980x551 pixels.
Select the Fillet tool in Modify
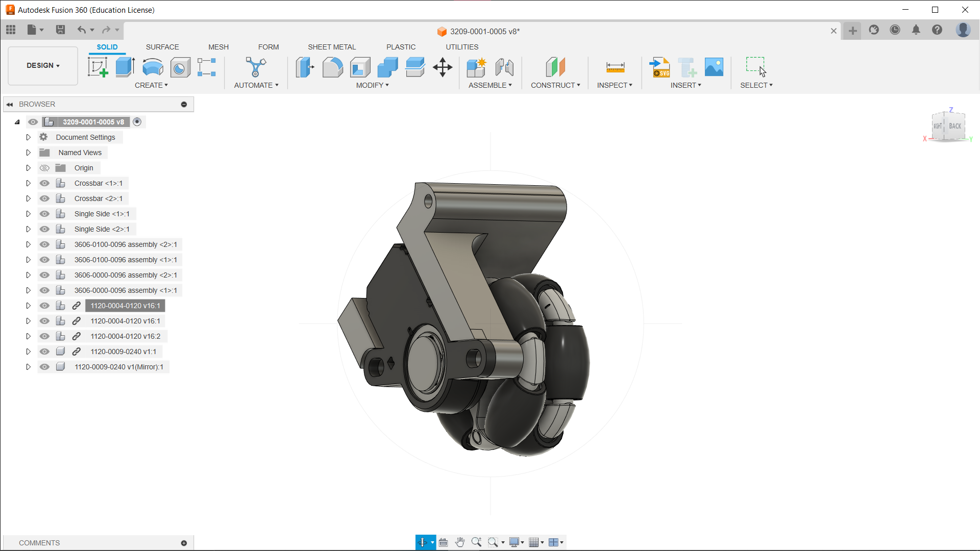[x=332, y=67]
